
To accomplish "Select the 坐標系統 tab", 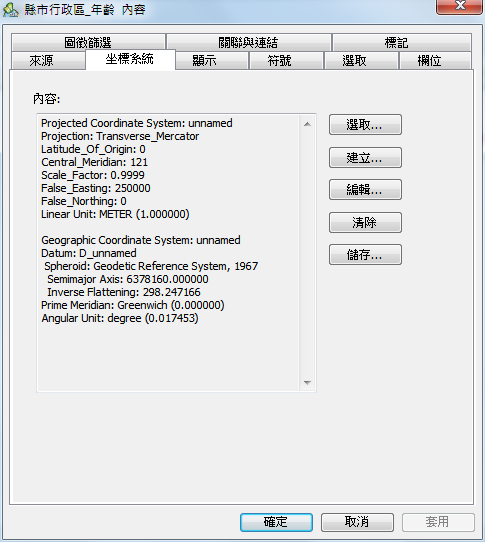I will [x=130, y=59].
